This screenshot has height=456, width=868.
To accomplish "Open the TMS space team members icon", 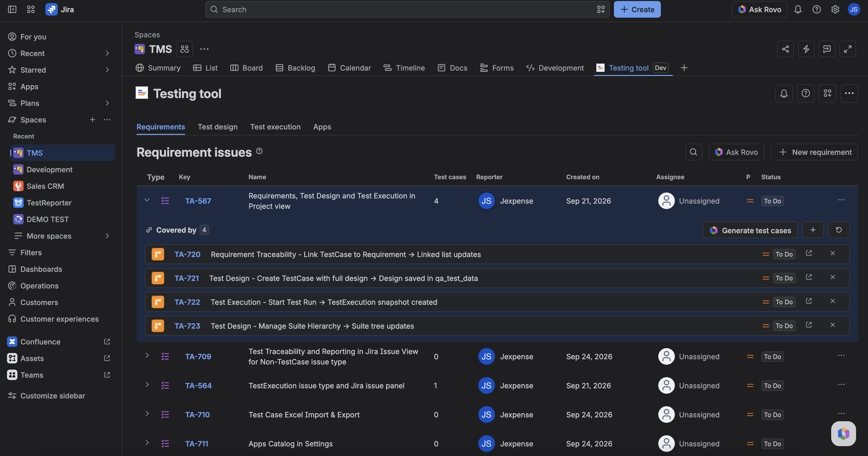I will [185, 49].
